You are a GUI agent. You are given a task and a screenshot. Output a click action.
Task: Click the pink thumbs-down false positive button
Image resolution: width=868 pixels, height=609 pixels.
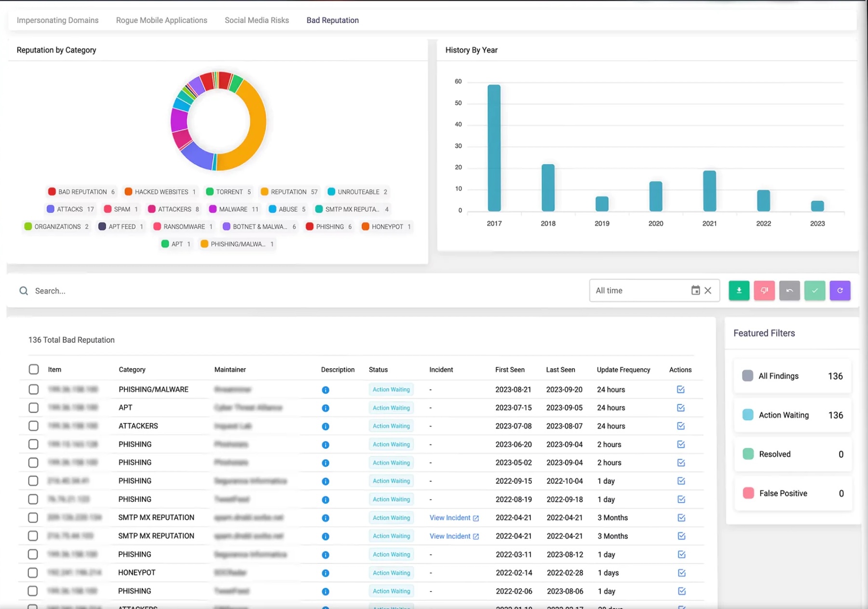pyautogui.click(x=764, y=291)
